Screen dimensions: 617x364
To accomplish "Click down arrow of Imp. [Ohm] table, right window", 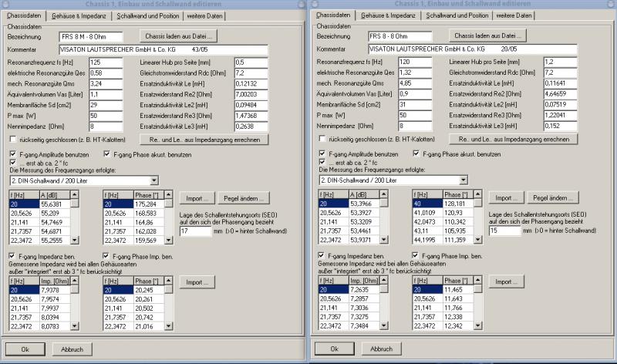I will pos(383,325).
